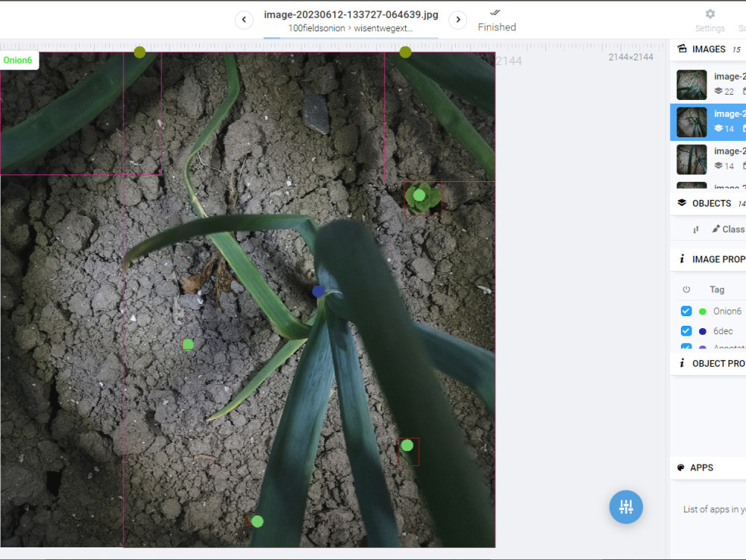This screenshot has width=746, height=560.
Task: Go to next image with right arrow
Action: pos(458,20)
